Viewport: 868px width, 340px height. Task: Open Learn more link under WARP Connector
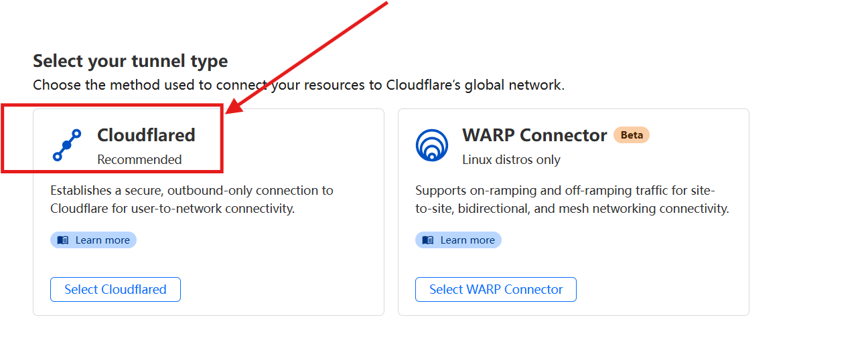pos(458,240)
